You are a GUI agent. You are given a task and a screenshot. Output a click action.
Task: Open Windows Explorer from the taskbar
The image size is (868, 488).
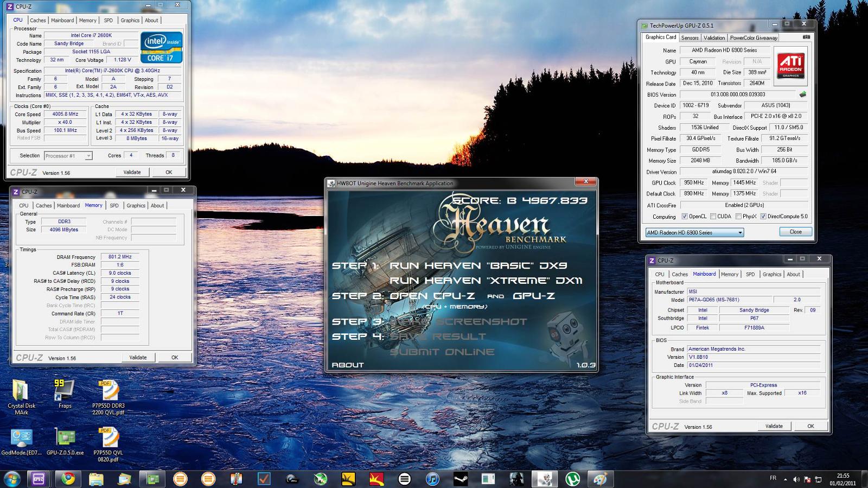[x=96, y=479]
